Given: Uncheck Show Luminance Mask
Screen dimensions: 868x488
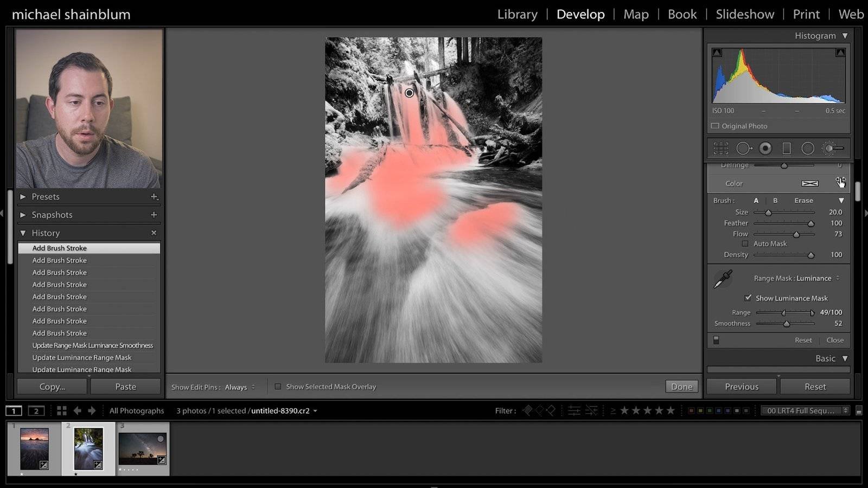Looking at the screenshot, I should pyautogui.click(x=748, y=298).
